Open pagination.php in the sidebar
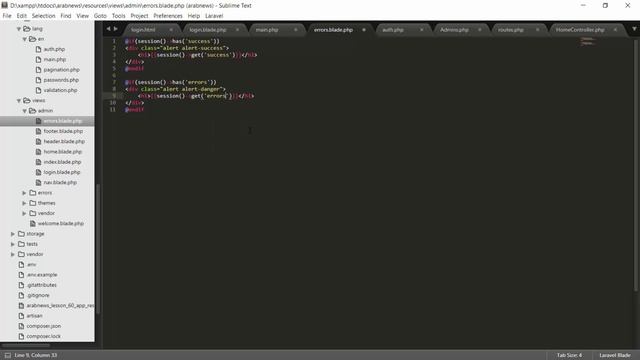Viewport: 640px width, 360px height. 62,70
